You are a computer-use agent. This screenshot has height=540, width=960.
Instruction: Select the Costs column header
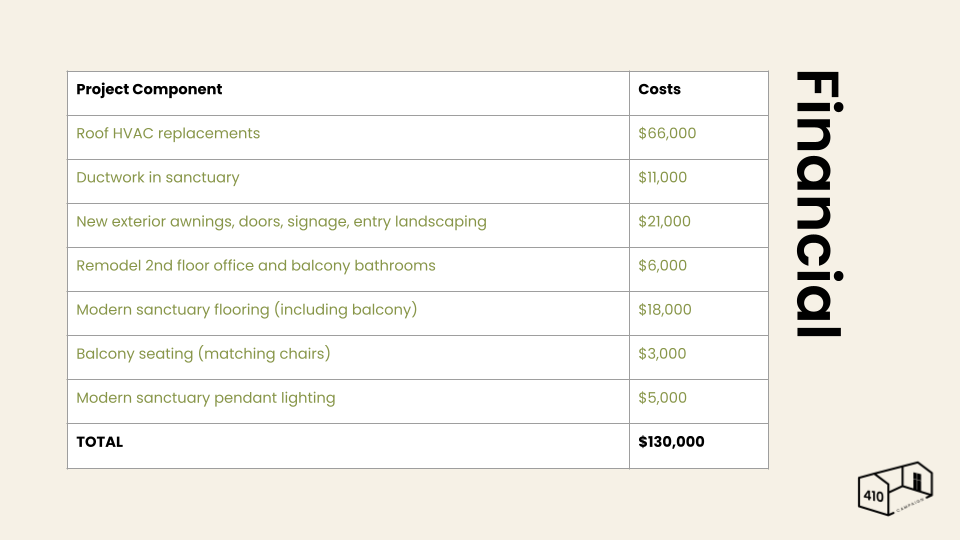click(x=699, y=94)
